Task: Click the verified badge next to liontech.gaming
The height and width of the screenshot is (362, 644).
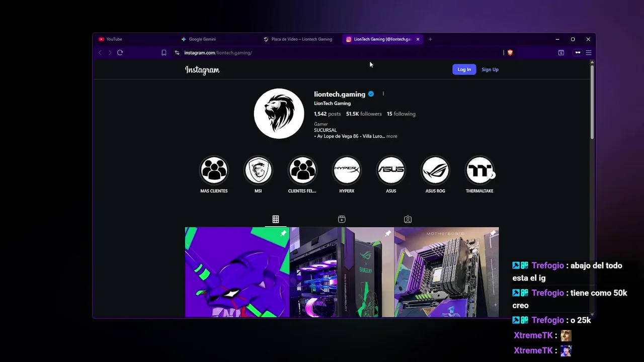Action: coord(371,94)
